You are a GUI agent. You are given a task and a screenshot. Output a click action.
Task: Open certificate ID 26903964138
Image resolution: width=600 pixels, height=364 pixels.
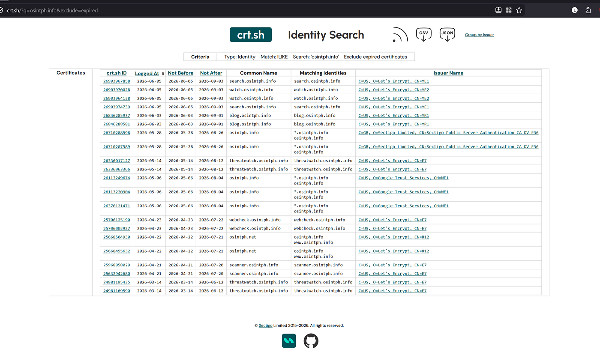click(x=117, y=98)
